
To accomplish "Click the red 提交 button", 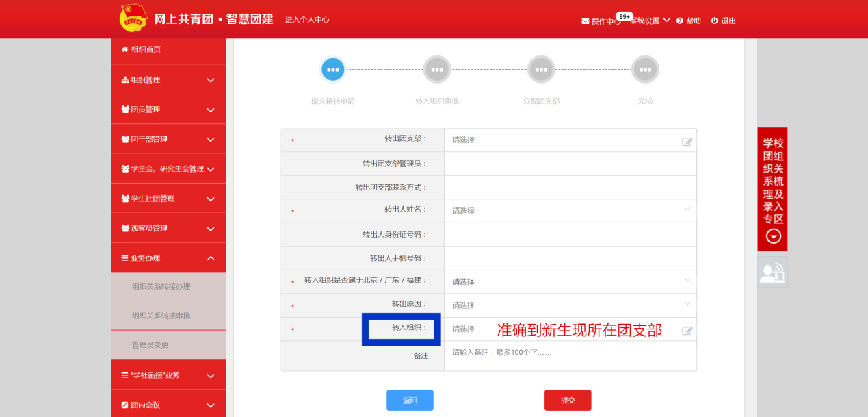I will coord(568,401).
